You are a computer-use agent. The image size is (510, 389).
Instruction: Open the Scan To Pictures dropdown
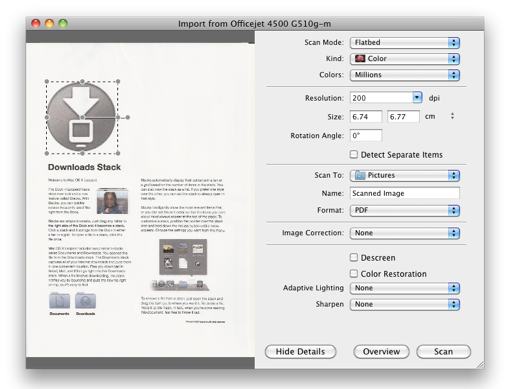tap(405, 175)
